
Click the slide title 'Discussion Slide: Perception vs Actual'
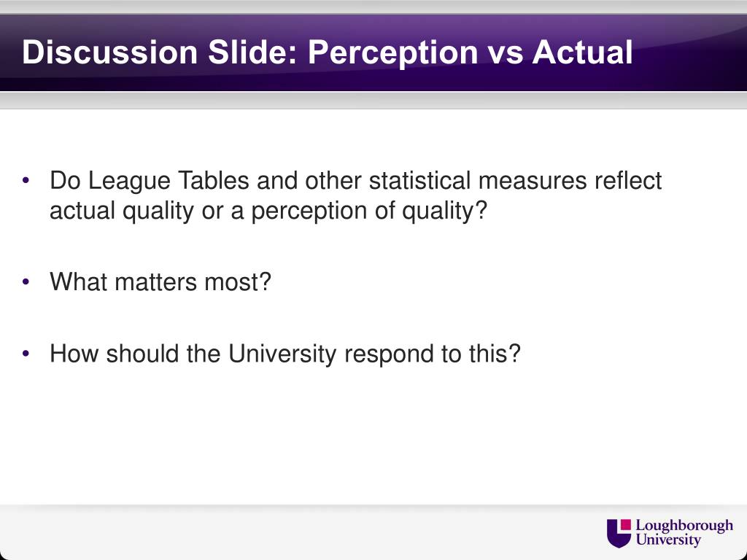tap(328, 52)
